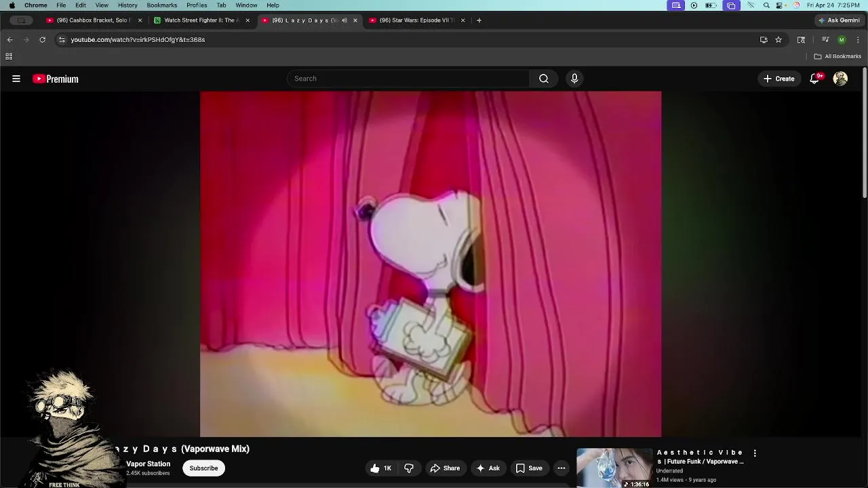The height and width of the screenshot is (488, 868).
Task: Open the Profiles menu
Action: (197, 5)
